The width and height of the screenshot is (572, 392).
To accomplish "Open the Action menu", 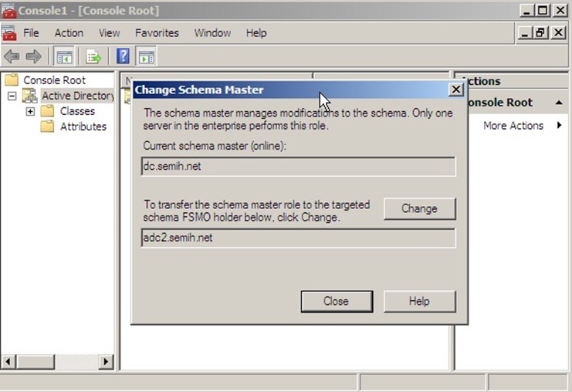I will (69, 33).
